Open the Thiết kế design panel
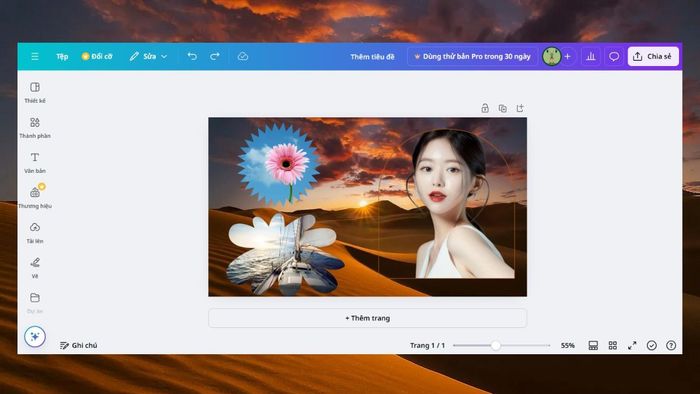Image resolution: width=700 pixels, height=394 pixels. [35, 92]
